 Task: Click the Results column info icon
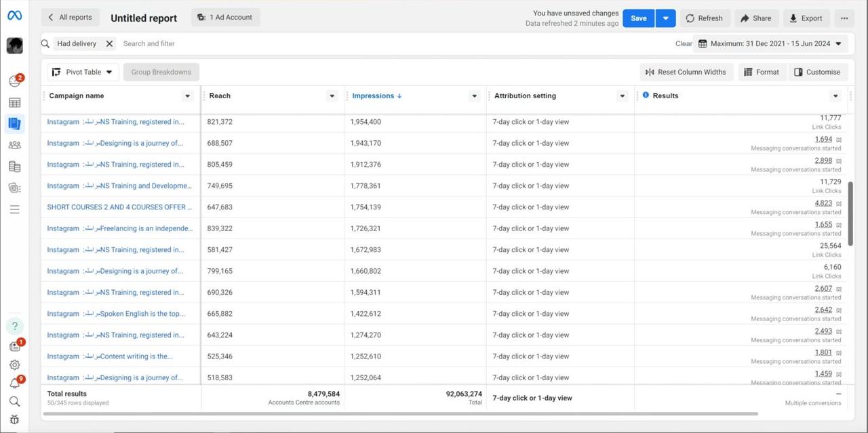(646, 96)
